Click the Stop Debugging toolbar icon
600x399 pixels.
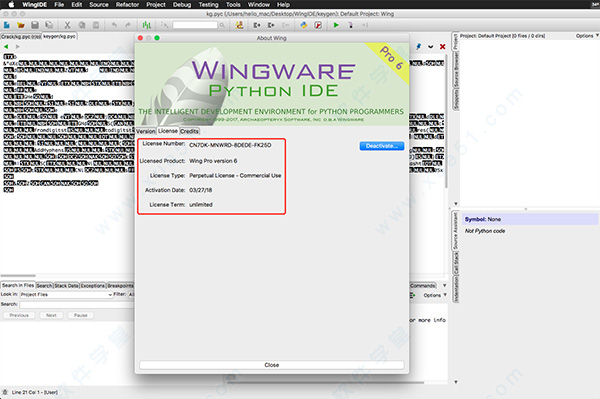[x=351, y=25]
